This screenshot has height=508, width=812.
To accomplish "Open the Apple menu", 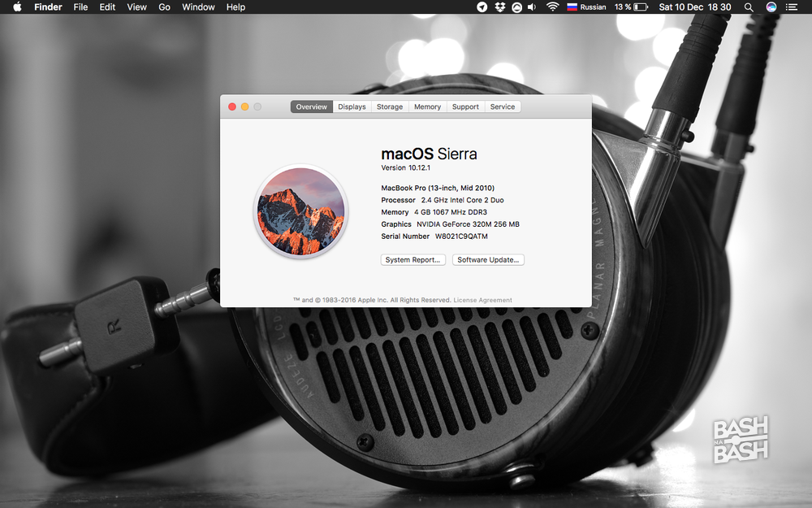I will point(17,7).
